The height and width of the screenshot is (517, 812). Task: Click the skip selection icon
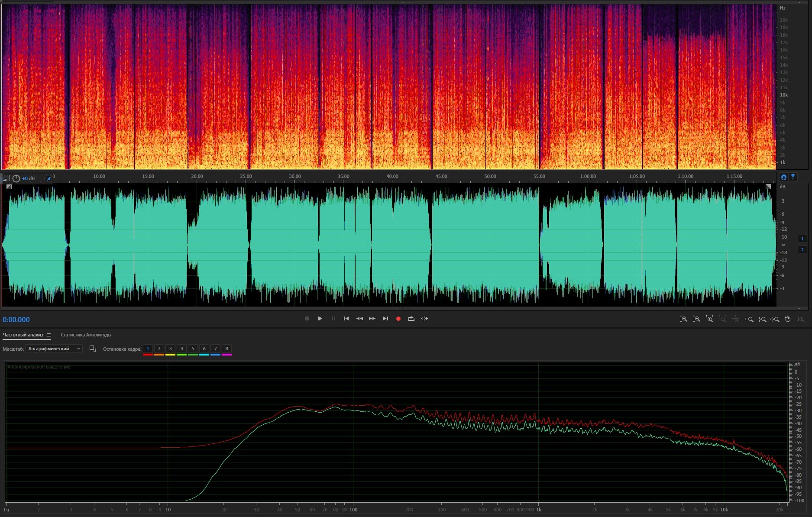click(x=424, y=319)
